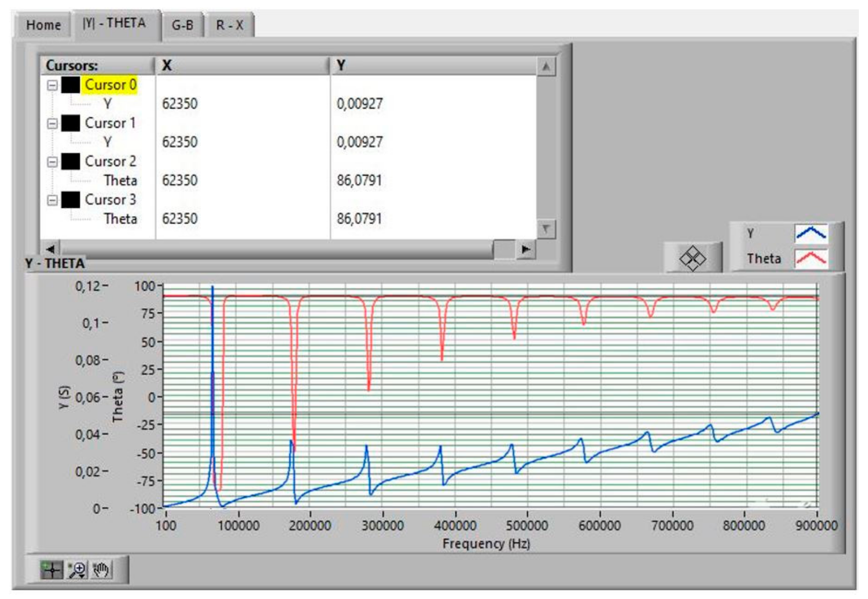The width and height of the screenshot is (868, 599).
Task: Open the R - X tab
Action: coord(229,25)
